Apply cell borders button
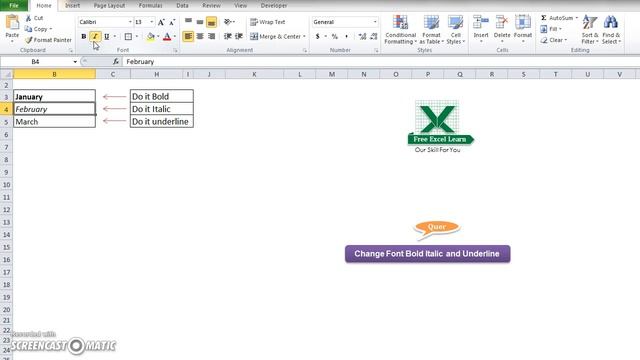The width and height of the screenshot is (640, 360). (x=128, y=36)
